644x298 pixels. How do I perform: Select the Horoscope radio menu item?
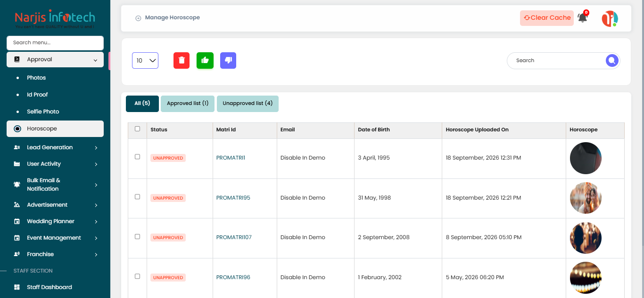click(55, 129)
